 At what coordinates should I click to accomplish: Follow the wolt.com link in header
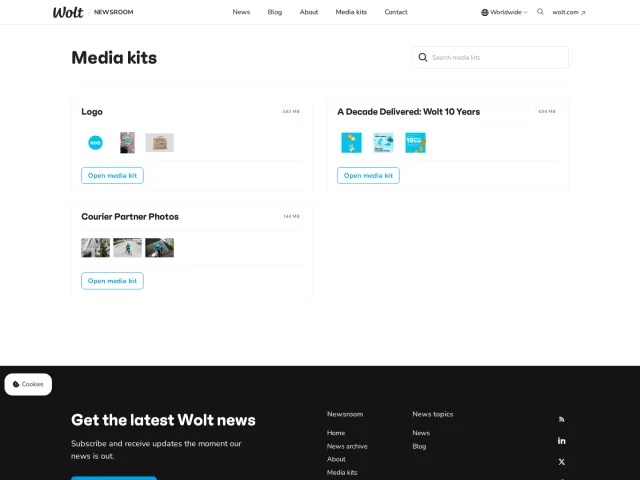pyautogui.click(x=565, y=12)
